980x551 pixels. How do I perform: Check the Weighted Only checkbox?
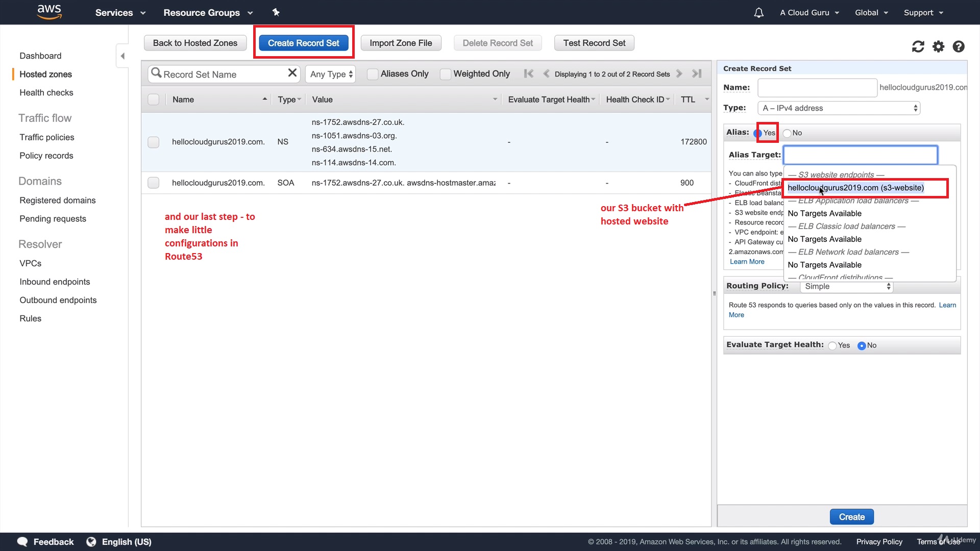pyautogui.click(x=445, y=74)
